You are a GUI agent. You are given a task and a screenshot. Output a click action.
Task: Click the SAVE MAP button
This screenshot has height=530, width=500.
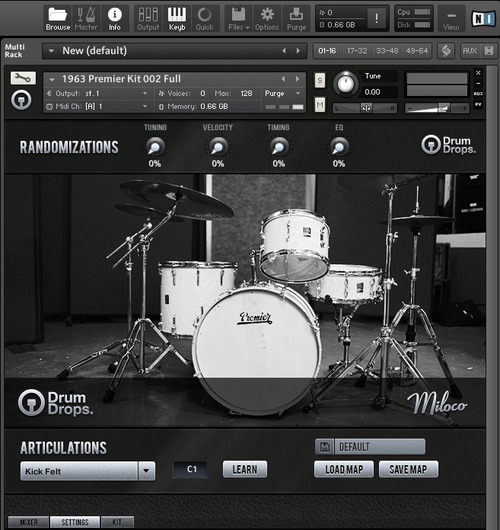tap(408, 469)
